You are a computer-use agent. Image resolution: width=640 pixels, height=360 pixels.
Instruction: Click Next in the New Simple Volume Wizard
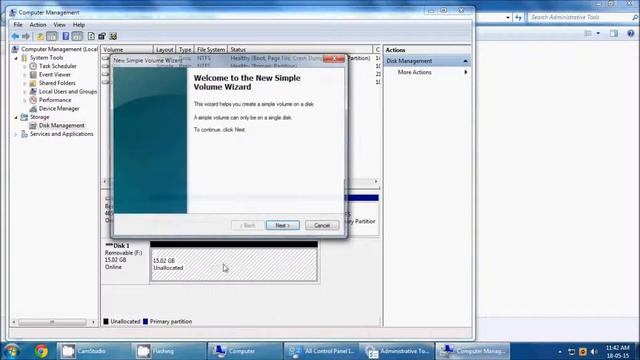click(x=282, y=225)
